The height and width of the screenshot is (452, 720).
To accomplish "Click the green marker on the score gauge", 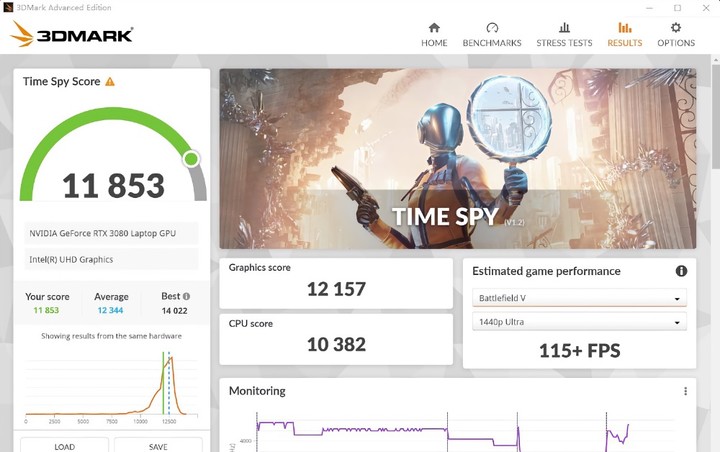I will coord(191,158).
